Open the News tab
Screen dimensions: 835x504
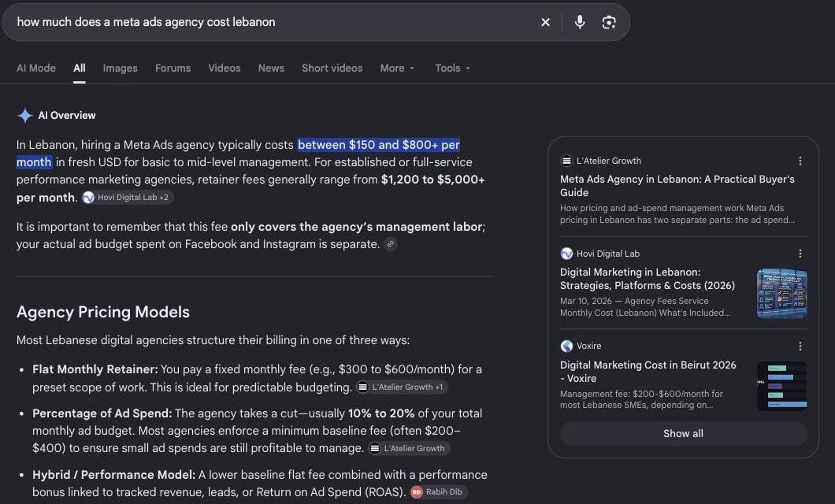click(x=271, y=69)
